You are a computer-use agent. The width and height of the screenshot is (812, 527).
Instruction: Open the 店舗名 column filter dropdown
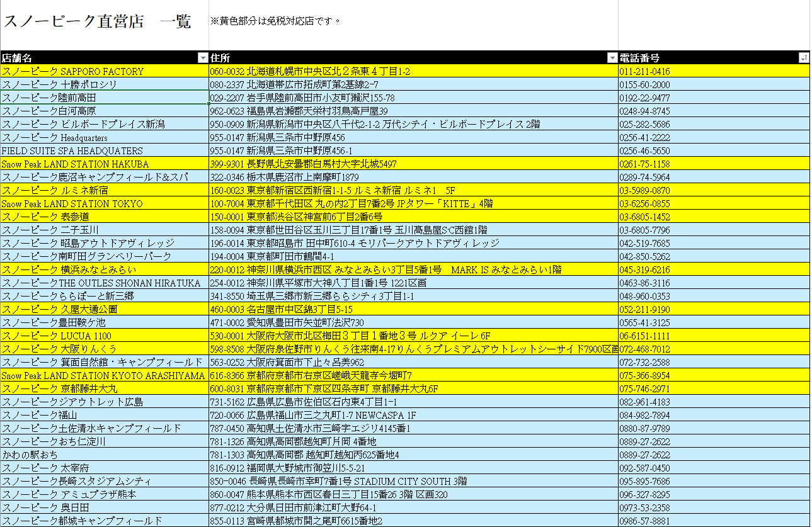pyautogui.click(x=203, y=58)
